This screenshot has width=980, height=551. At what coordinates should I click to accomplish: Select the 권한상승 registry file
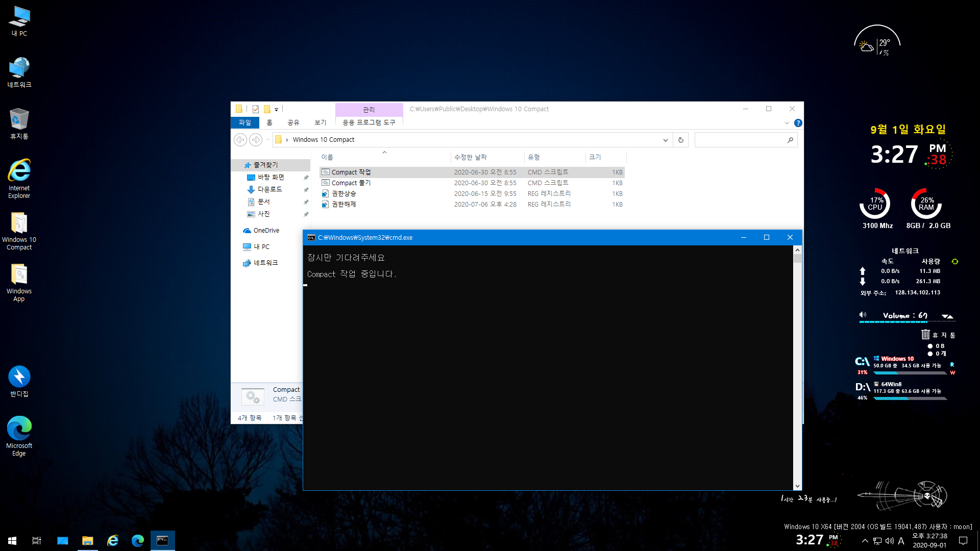tap(472, 194)
